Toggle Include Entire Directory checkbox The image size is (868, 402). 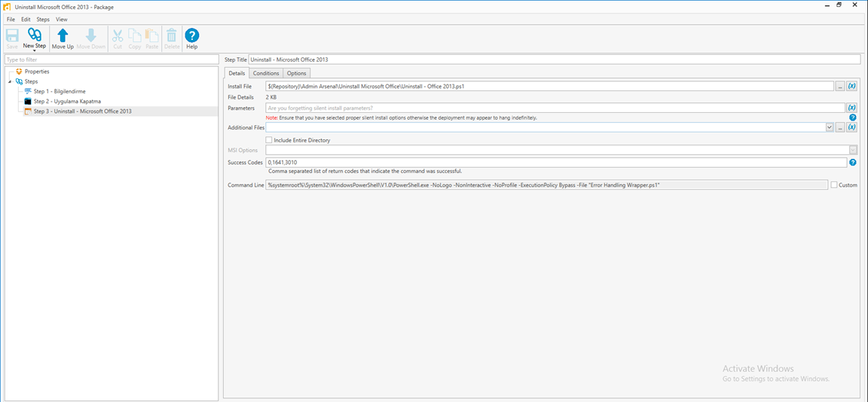pyautogui.click(x=269, y=140)
